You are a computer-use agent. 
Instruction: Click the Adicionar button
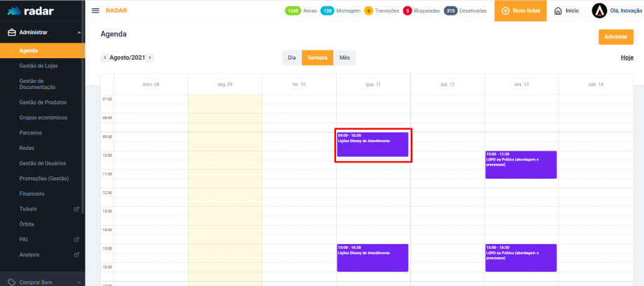615,36
